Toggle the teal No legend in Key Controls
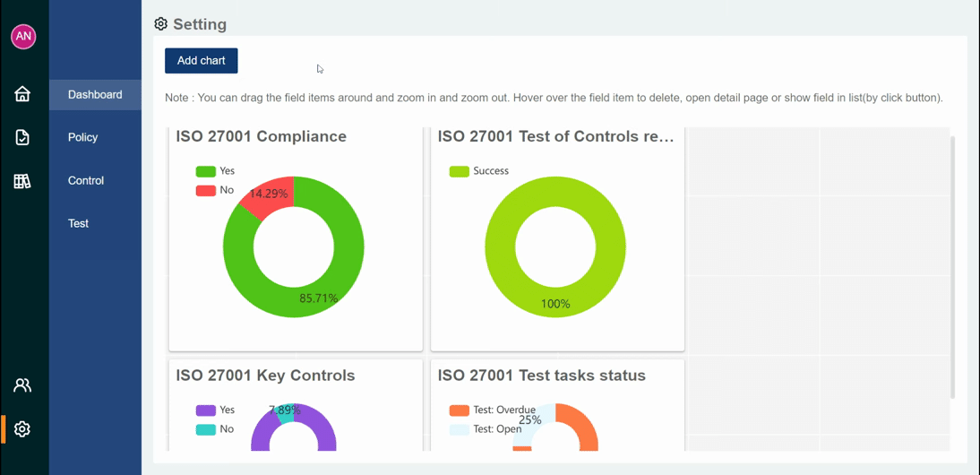This screenshot has height=475, width=980. tap(206, 429)
